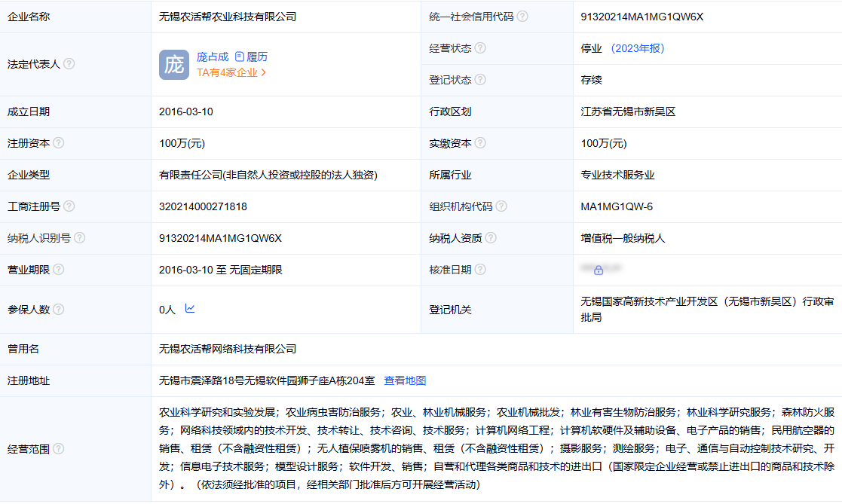Click the help icon next to 经营范围
This screenshot has height=504, width=842.
tap(59, 449)
